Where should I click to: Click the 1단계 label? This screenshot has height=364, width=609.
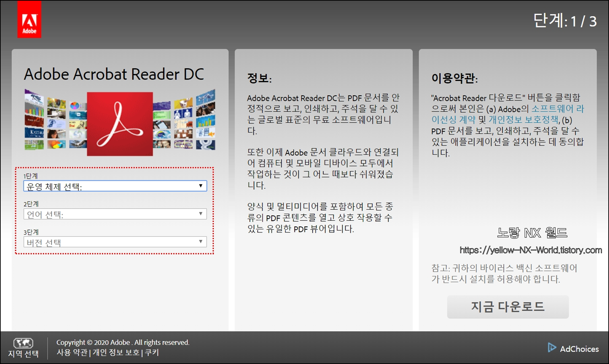[x=30, y=176]
